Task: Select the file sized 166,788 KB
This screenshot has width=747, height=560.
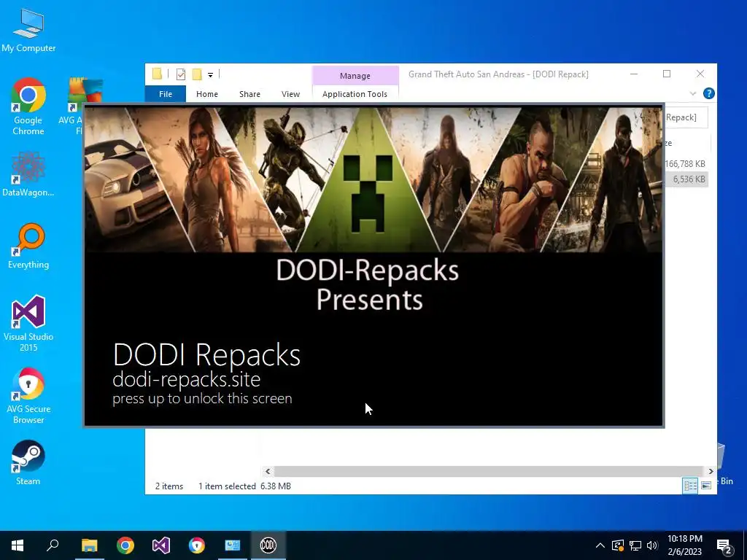Action: pos(685,164)
